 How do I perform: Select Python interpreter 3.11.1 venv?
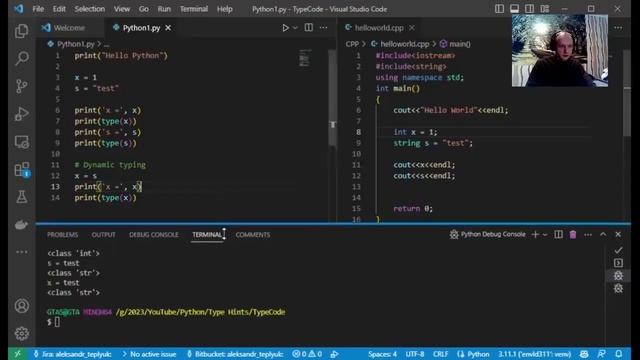click(534, 354)
